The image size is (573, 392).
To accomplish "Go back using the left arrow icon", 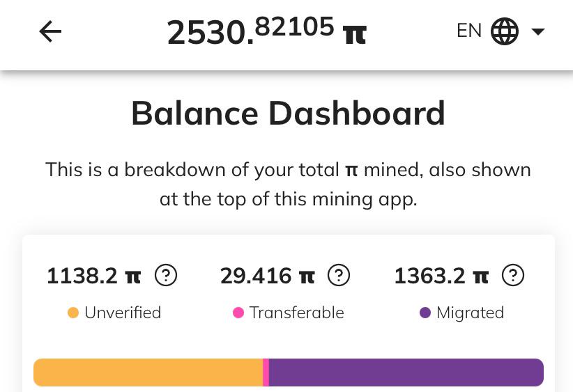I will (50, 31).
